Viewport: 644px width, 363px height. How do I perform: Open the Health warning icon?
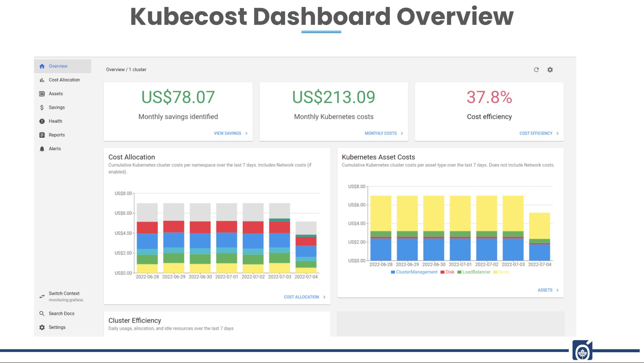tap(42, 121)
